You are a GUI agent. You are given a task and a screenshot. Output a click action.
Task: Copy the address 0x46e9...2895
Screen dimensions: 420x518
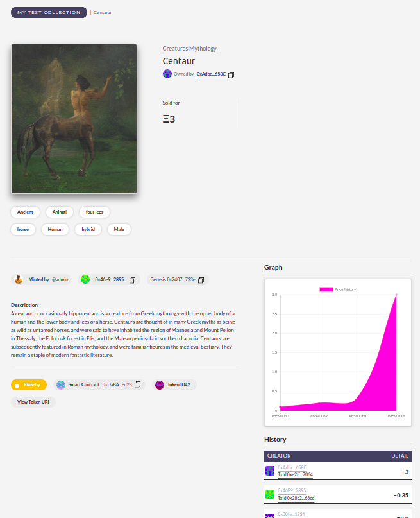click(132, 280)
